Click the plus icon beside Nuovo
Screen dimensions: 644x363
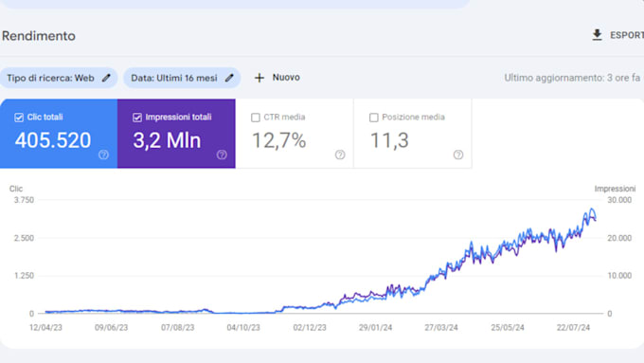coord(259,78)
